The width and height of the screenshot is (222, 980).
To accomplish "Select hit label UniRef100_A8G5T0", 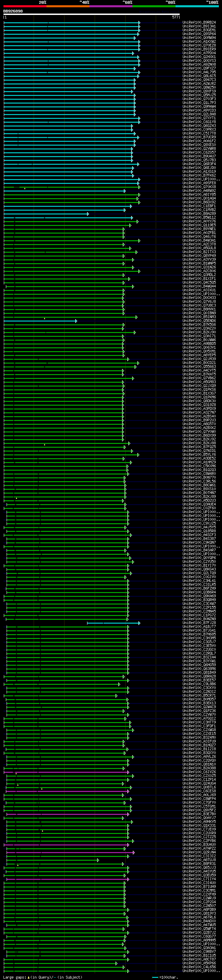I will click(199, 424).
